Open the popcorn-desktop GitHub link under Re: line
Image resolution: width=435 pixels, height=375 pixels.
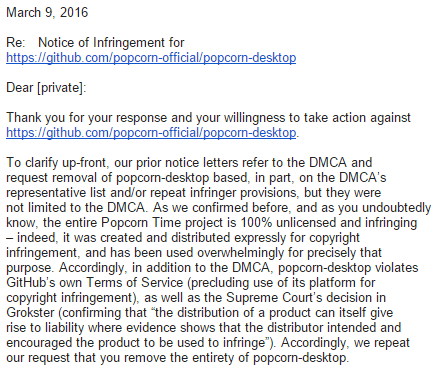click(151, 58)
